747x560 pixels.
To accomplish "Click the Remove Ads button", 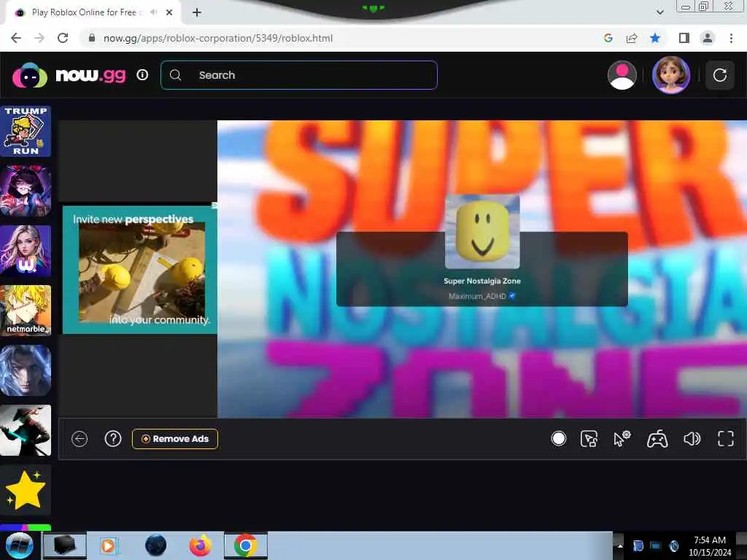I will click(x=175, y=438).
